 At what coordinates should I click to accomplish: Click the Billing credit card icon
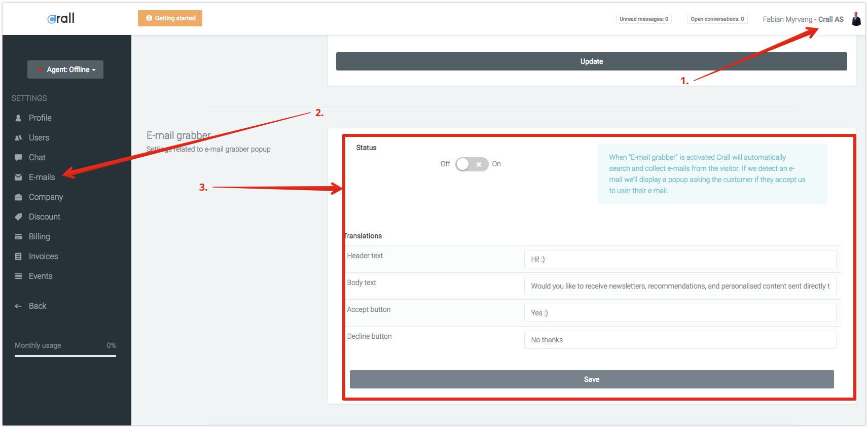[18, 237]
